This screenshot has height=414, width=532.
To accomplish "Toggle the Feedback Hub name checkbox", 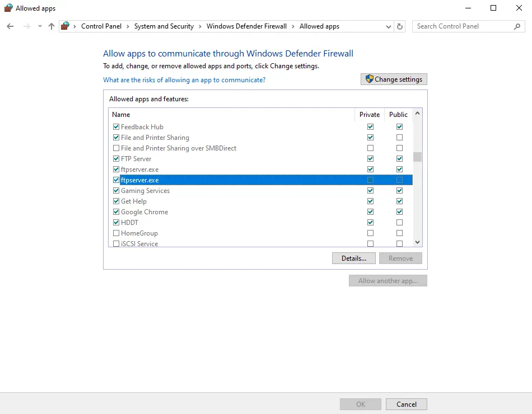I will pos(116,127).
